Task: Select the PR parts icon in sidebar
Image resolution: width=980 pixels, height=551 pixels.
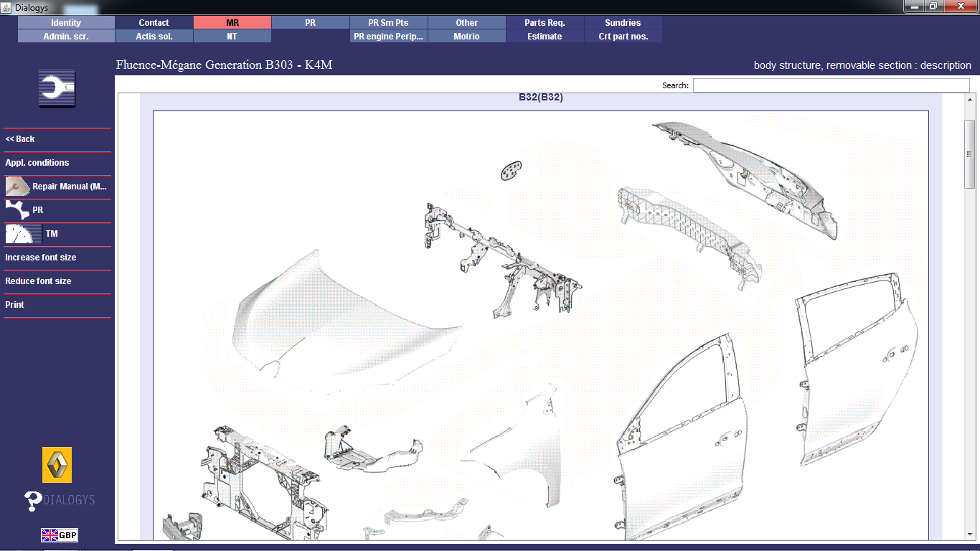Action: coord(17,210)
